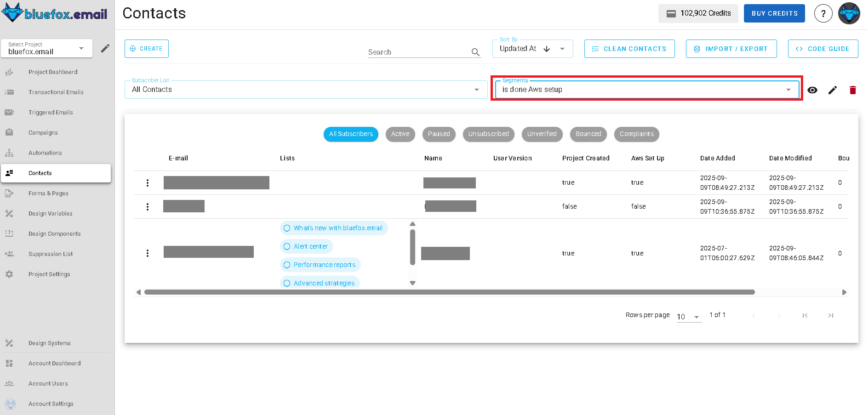868x415 pixels.
Task: Preview the segment with the eye toggle
Action: tap(812, 90)
